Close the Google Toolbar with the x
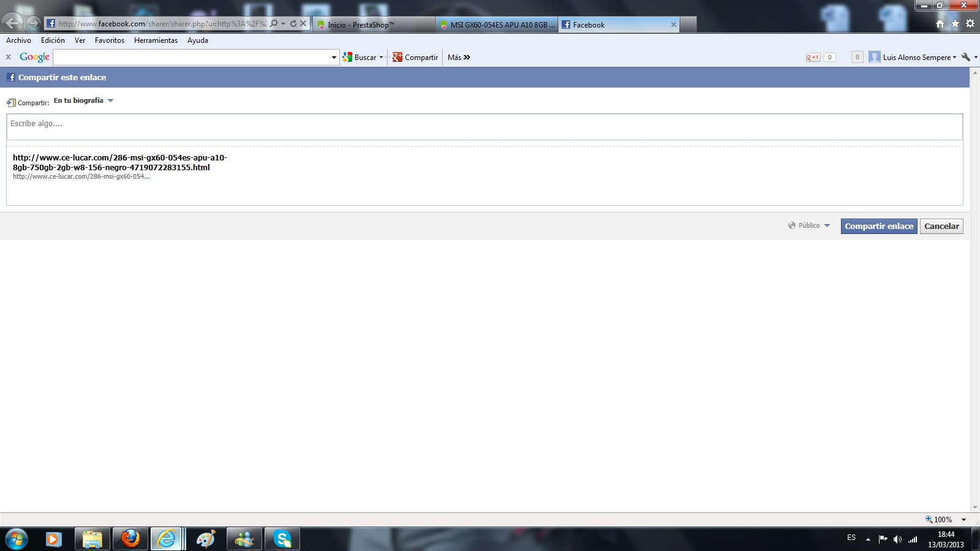Screen dimensions: 980x551 (x=9, y=57)
